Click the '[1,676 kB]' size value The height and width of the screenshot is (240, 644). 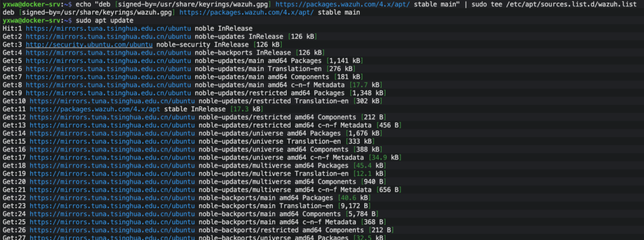point(364,133)
